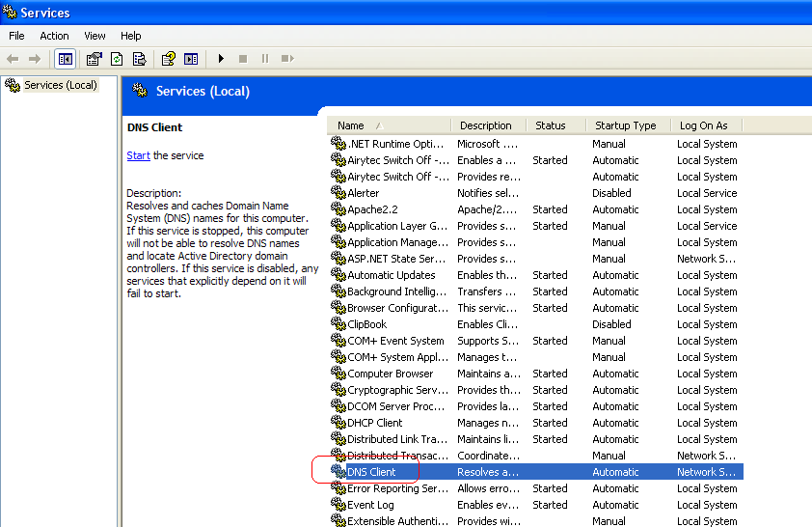Viewport: 812px width, 527px height.
Task: Click the gear icon of the Alerter service
Action: pos(338,192)
